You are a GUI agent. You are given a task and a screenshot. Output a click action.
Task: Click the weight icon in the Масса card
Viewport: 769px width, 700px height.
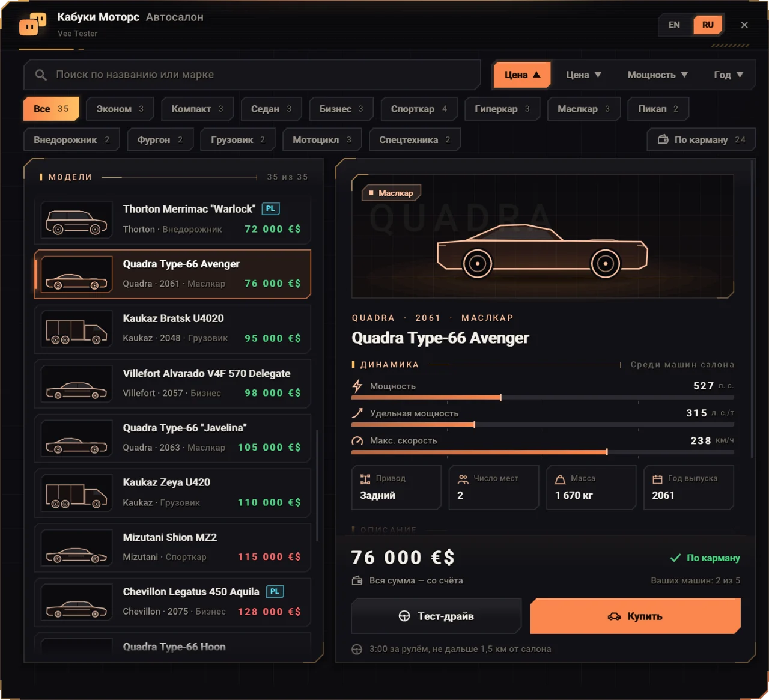pos(560,479)
